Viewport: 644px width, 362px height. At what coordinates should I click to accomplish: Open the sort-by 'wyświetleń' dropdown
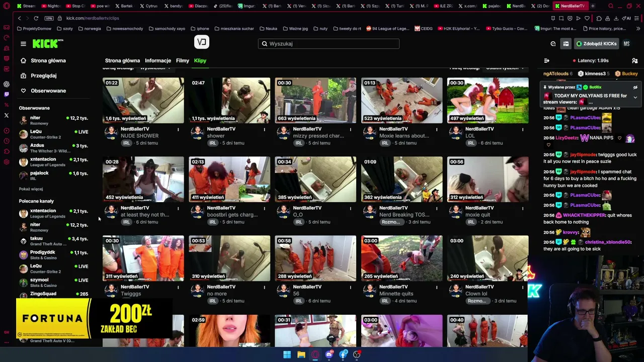(x=155, y=68)
